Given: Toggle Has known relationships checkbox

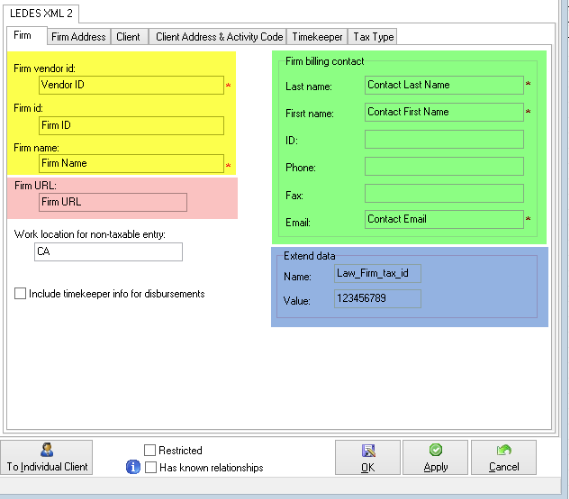Looking at the screenshot, I should [151, 467].
